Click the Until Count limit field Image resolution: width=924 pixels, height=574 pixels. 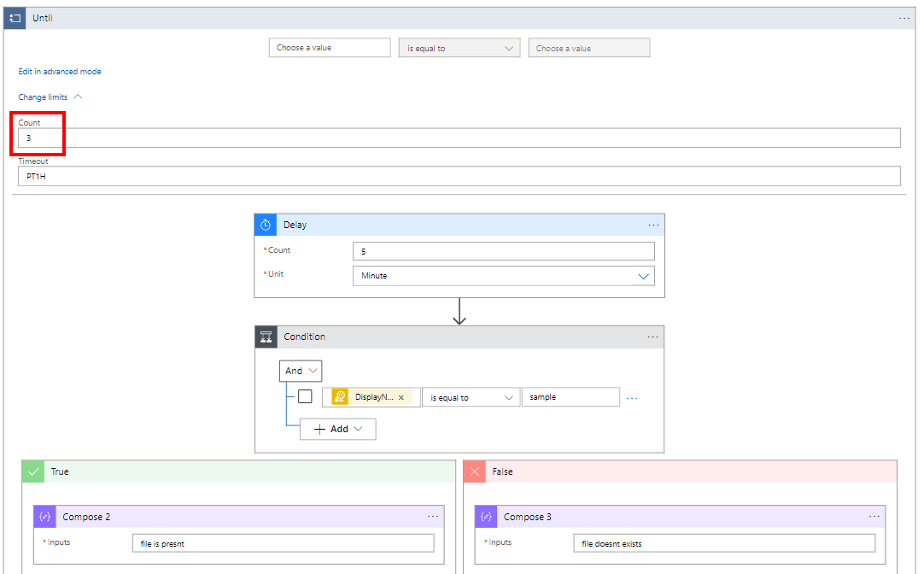[459, 138]
